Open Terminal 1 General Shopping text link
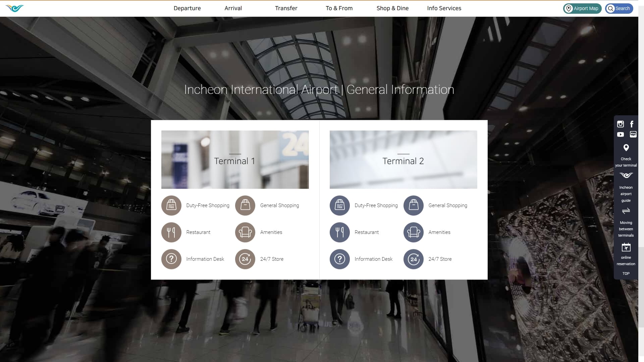The image size is (644, 362). 279,205
